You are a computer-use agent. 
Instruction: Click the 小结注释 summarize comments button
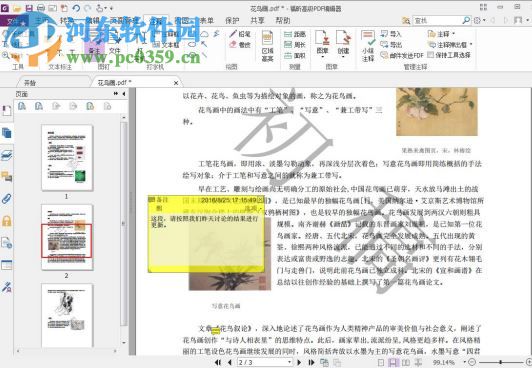point(368,46)
